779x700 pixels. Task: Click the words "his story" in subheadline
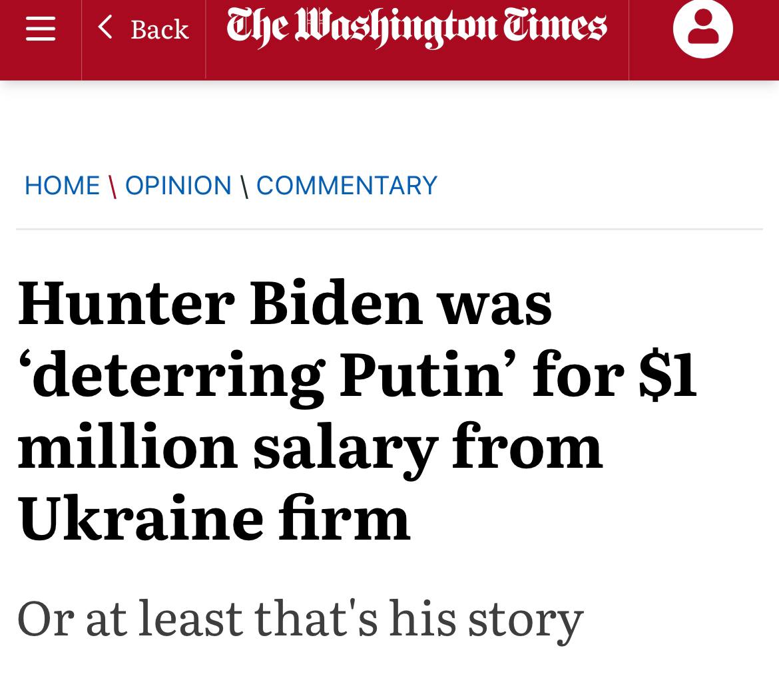486,617
